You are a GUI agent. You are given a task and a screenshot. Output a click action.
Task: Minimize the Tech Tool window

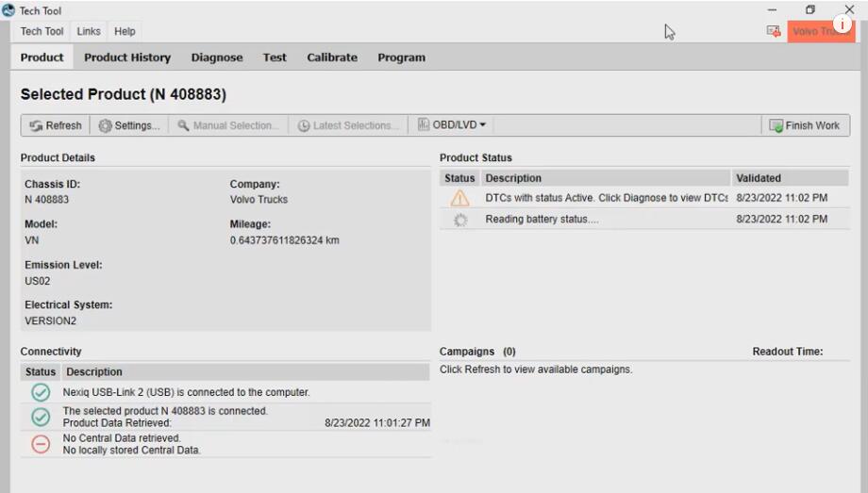(772, 9)
